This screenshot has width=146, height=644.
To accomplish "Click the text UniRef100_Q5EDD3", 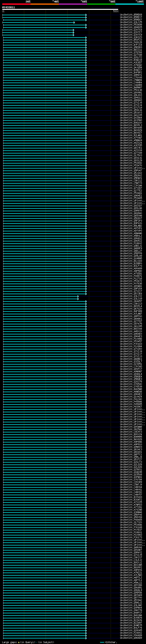I will (x=131, y=47).
